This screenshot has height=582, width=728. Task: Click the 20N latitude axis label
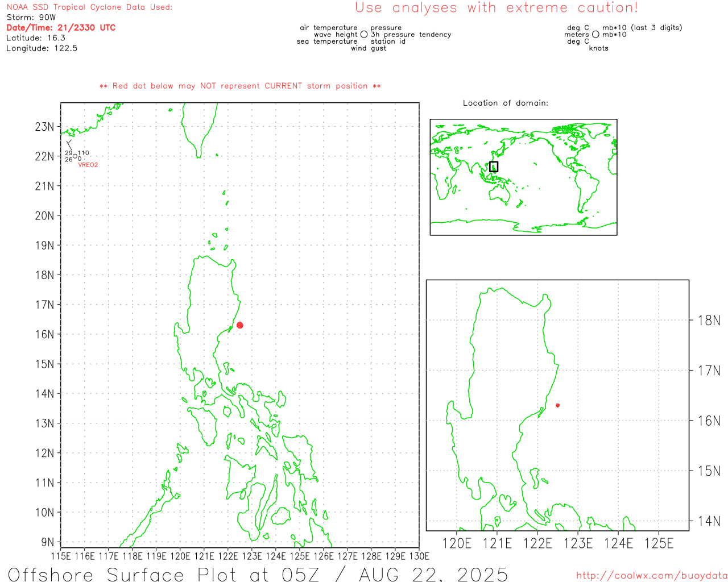coord(44,216)
